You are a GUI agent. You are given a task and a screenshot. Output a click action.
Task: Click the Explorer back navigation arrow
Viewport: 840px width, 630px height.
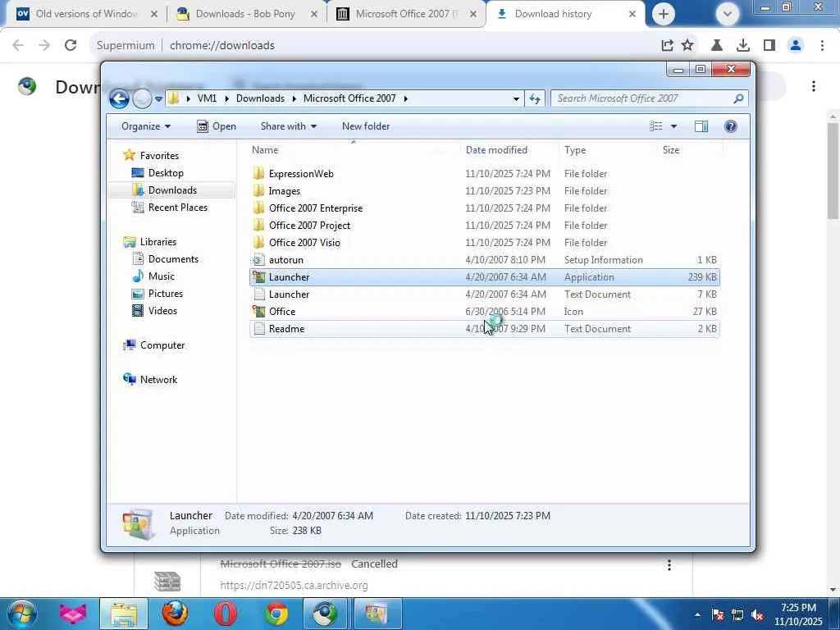[x=119, y=98]
